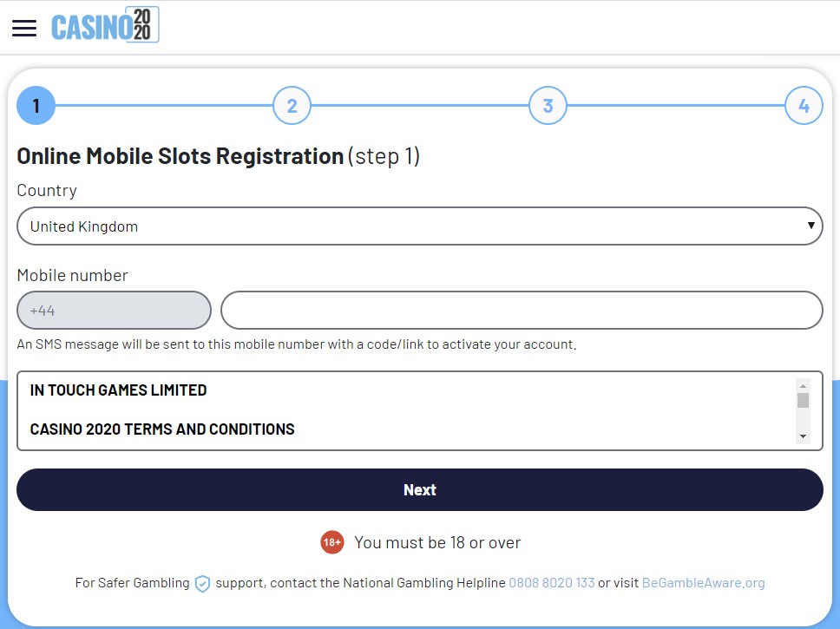840x629 pixels.
Task: Click the red 18+ badge
Action: pyautogui.click(x=332, y=542)
